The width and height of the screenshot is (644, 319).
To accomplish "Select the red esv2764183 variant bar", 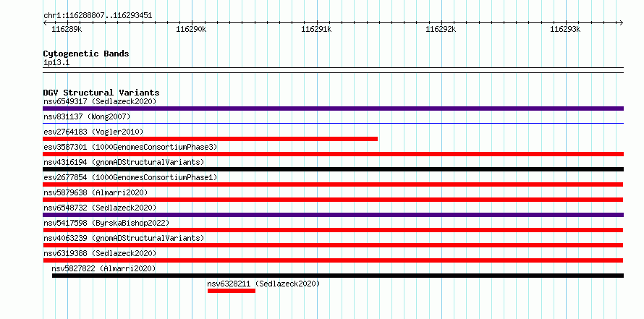I will point(211,139).
